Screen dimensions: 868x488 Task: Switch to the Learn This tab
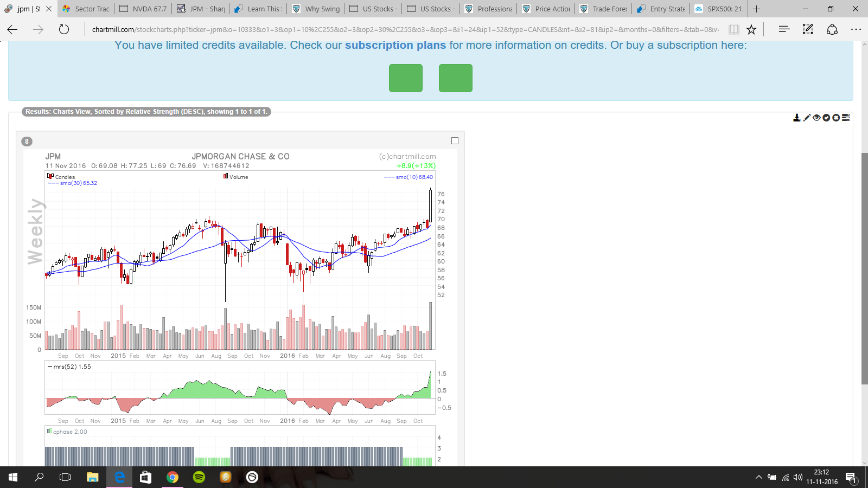pos(258,9)
